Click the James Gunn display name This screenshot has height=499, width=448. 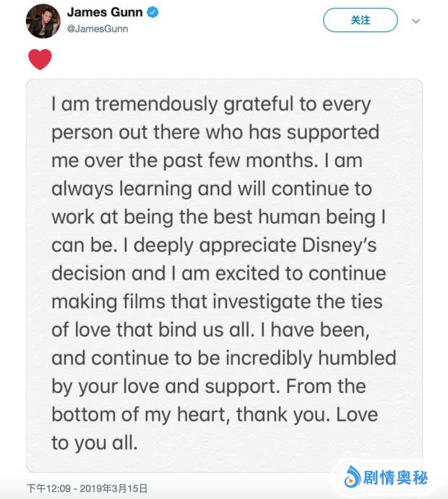click(x=105, y=13)
